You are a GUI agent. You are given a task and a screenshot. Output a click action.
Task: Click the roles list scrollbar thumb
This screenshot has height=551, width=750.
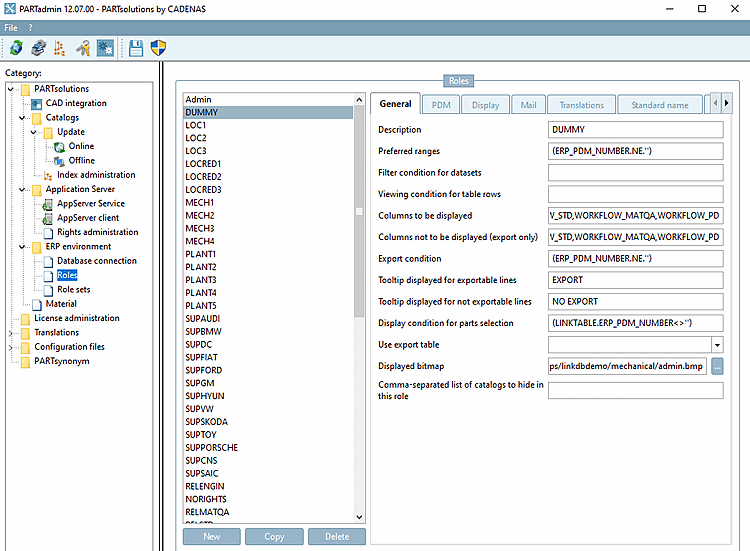(x=359, y=211)
